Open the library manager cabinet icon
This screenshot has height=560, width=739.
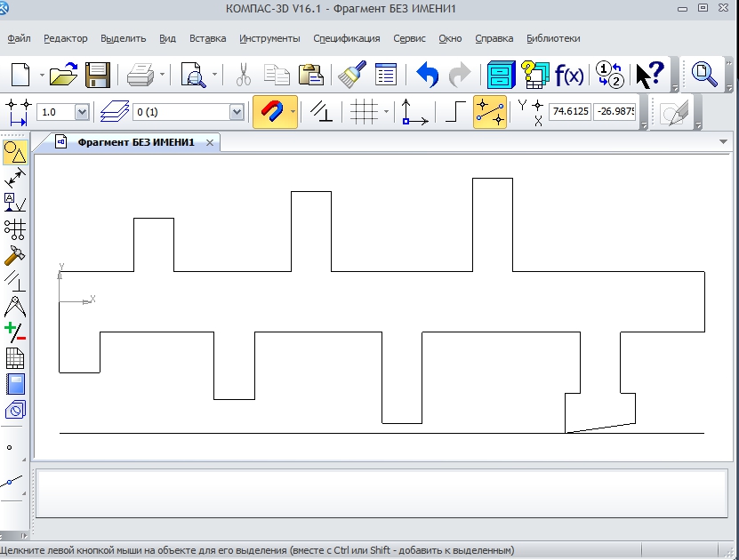(501, 75)
